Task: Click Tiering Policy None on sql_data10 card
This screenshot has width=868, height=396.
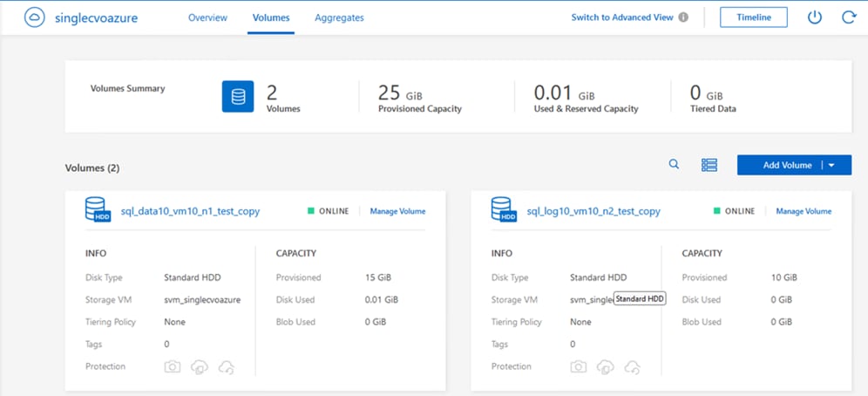Action: tap(174, 322)
